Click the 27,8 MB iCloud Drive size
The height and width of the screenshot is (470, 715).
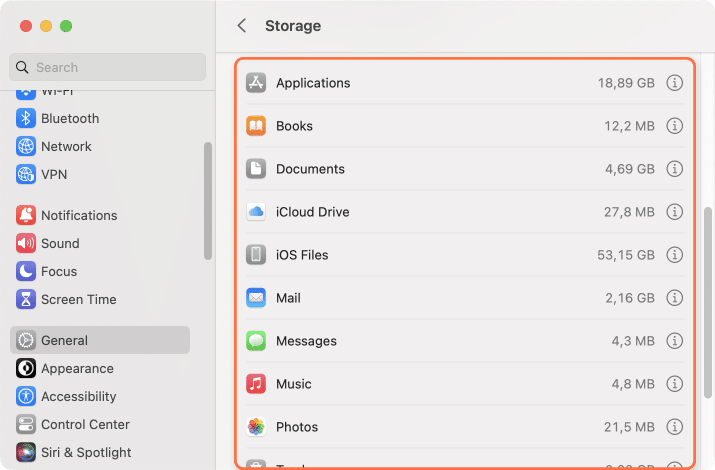[629, 212]
